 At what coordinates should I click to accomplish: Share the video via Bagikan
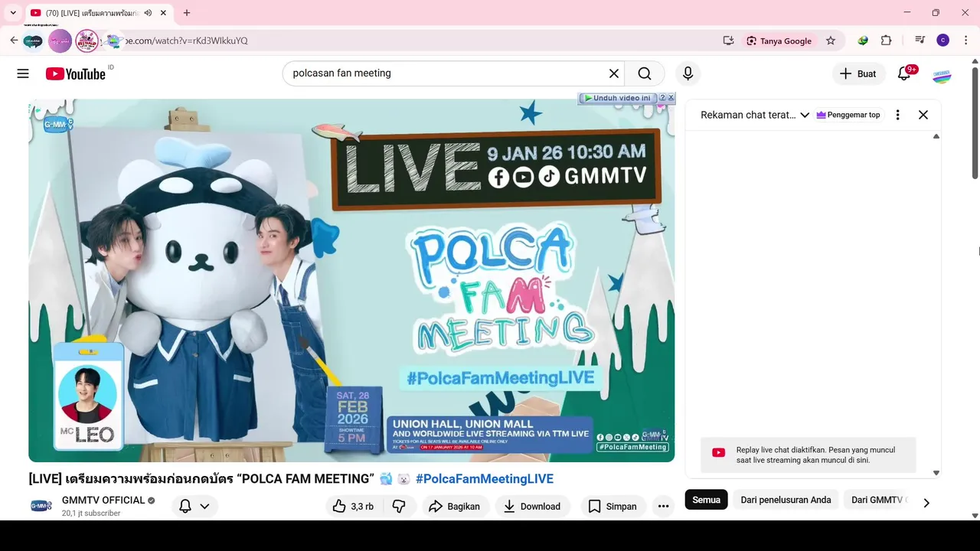point(454,506)
